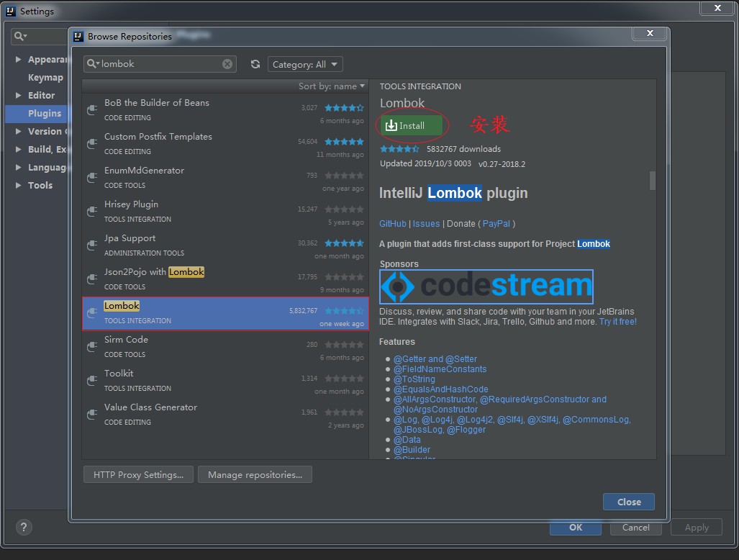The image size is (739, 560).
Task: Select the Custom Postfix Templates row
Action: pos(225,144)
